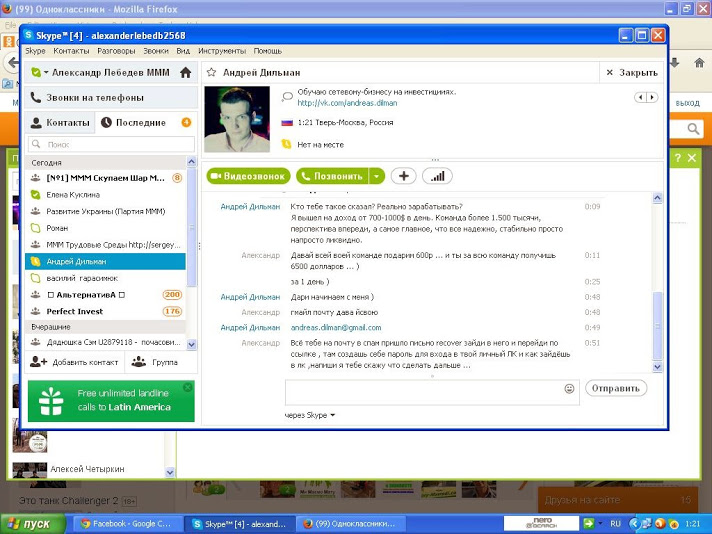
Task: Open the через Skype dropdown
Action: 310,415
